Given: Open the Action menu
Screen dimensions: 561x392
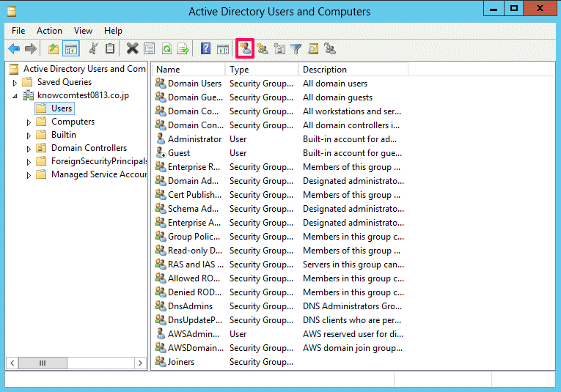Looking at the screenshot, I should coord(49,31).
